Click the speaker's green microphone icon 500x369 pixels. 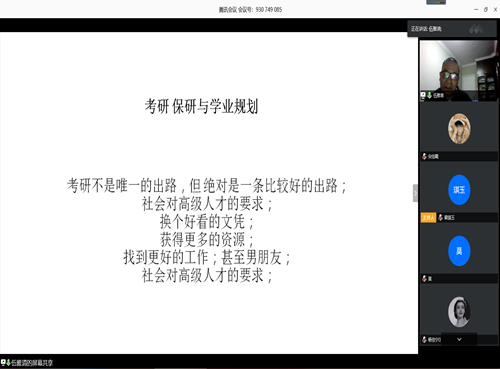pos(429,95)
